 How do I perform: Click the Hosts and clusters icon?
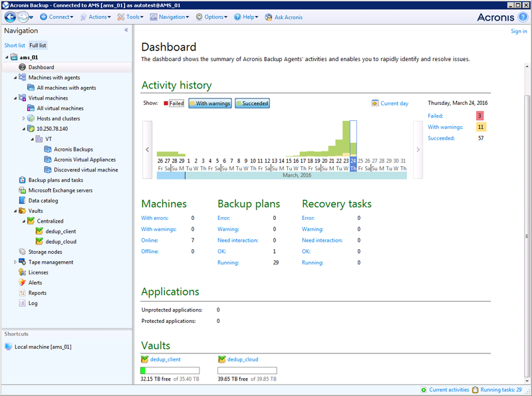(31, 118)
